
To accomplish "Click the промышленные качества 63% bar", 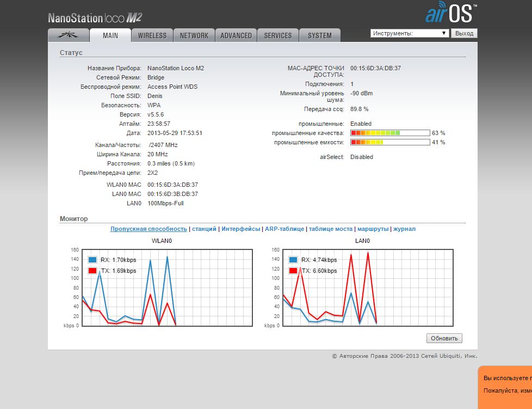I will (x=390, y=133).
